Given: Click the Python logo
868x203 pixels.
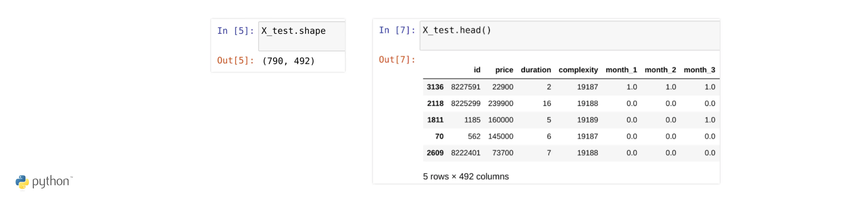Looking at the screenshot, I should pyautogui.click(x=44, y=182).
